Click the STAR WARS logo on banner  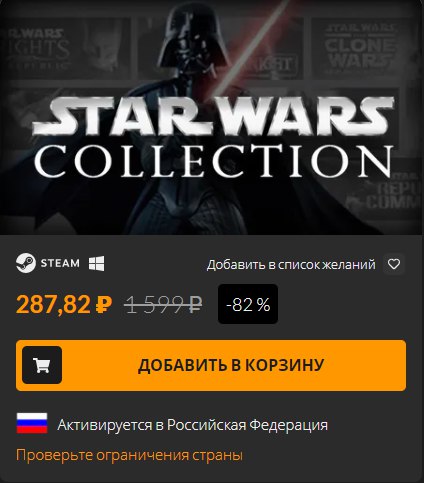[x=213, y=117]
